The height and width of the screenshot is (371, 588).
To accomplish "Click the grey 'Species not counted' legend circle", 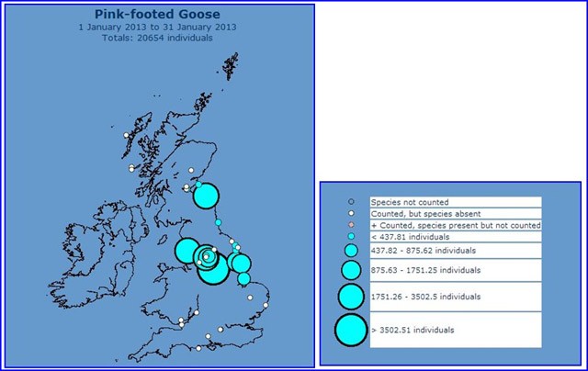I will (351, 202).
